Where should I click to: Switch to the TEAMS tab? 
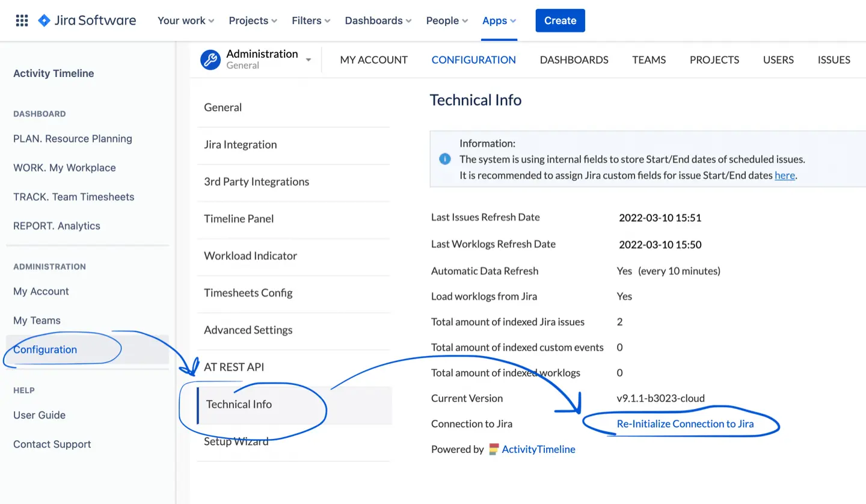tap(649, 60)
